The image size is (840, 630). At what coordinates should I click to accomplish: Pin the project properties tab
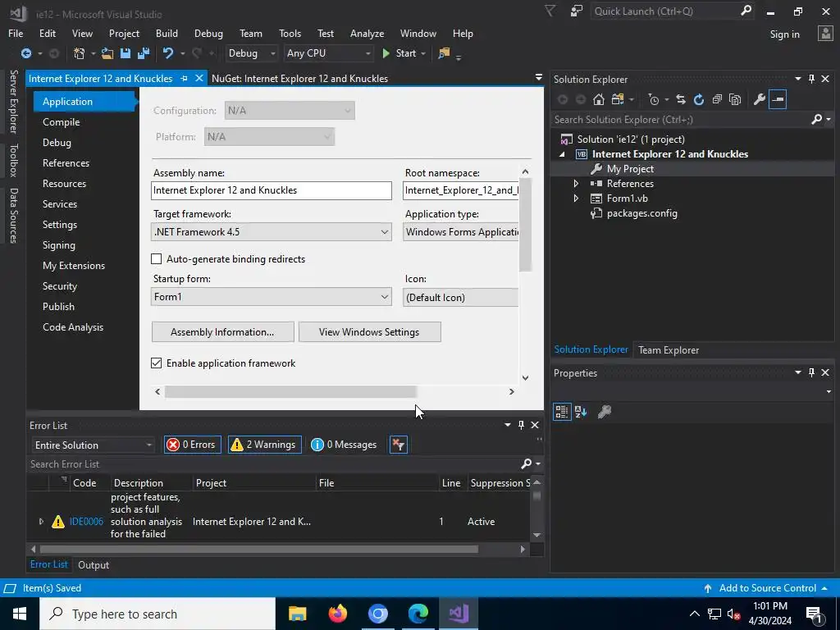click(185, 79)
